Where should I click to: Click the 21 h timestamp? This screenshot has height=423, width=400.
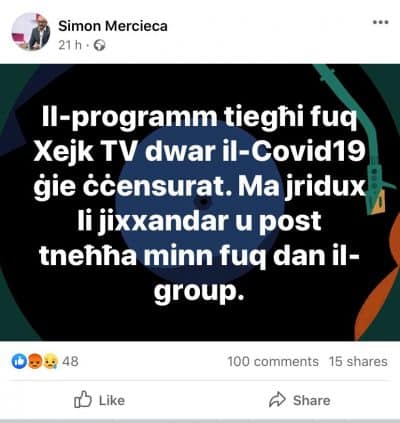70,45
